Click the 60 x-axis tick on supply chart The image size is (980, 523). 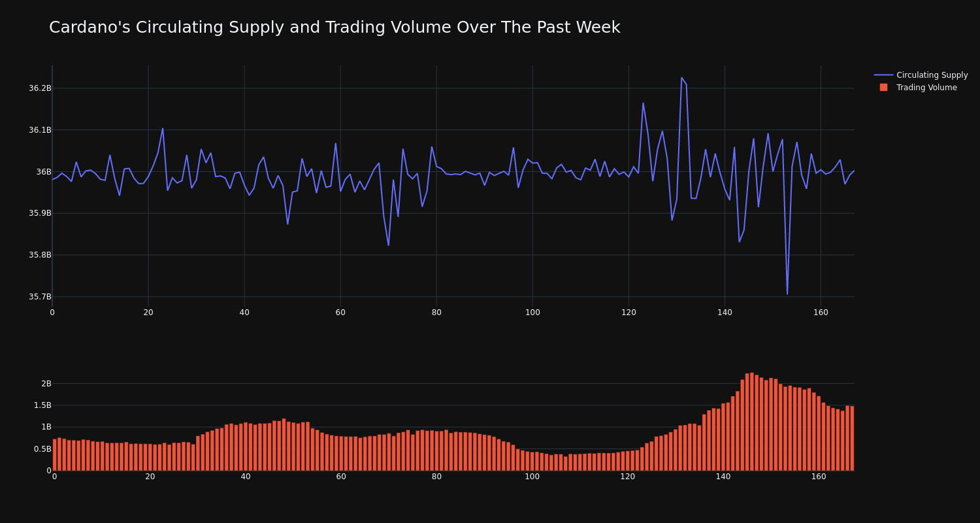(x=340, y=312)
